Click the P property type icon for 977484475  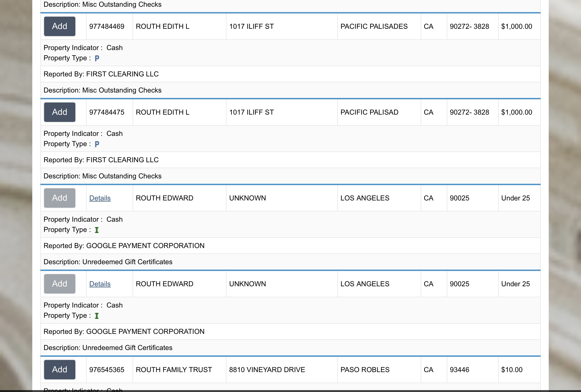coord(97,144)
